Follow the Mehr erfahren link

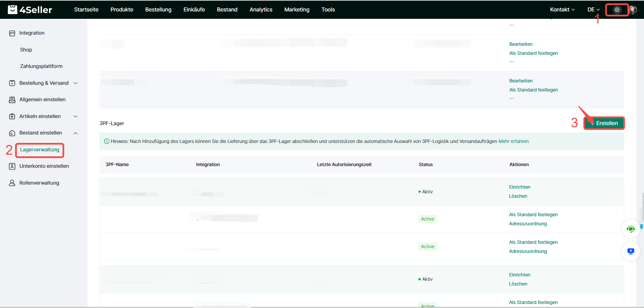(x=513, y=142)
